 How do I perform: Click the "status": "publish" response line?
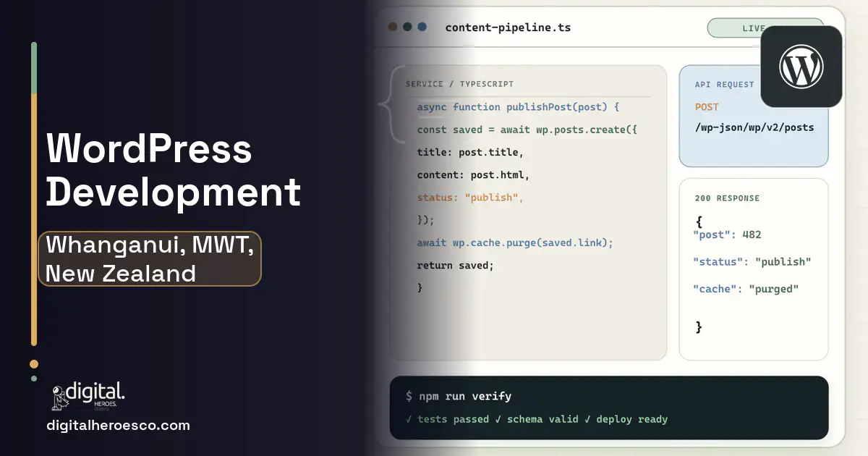[752, 262]
